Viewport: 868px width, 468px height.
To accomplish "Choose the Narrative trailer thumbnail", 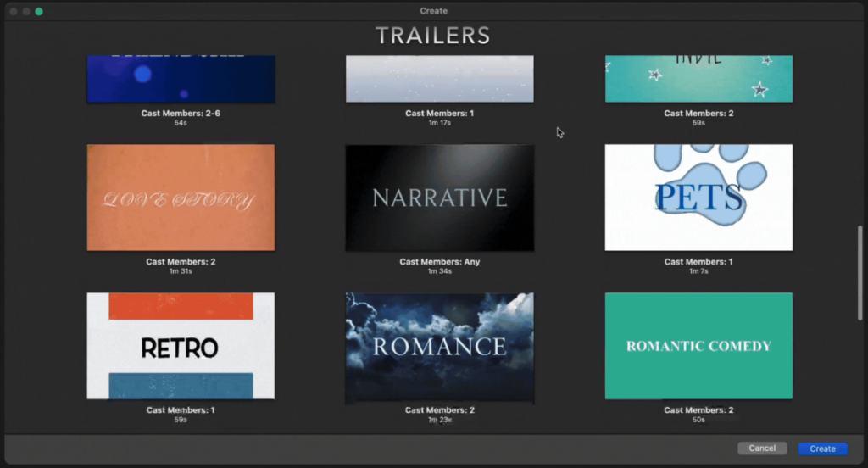I will pos(439,198).
